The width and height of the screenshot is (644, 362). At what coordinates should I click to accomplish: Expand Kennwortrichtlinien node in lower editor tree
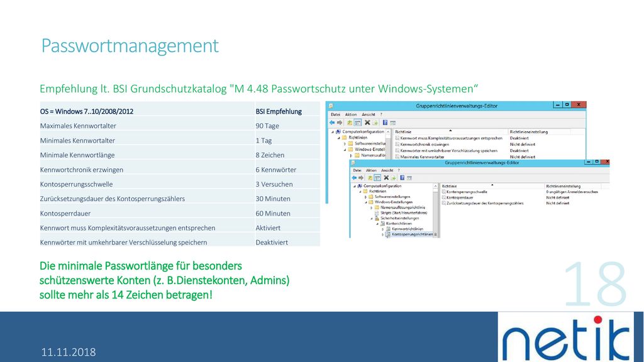383,229
